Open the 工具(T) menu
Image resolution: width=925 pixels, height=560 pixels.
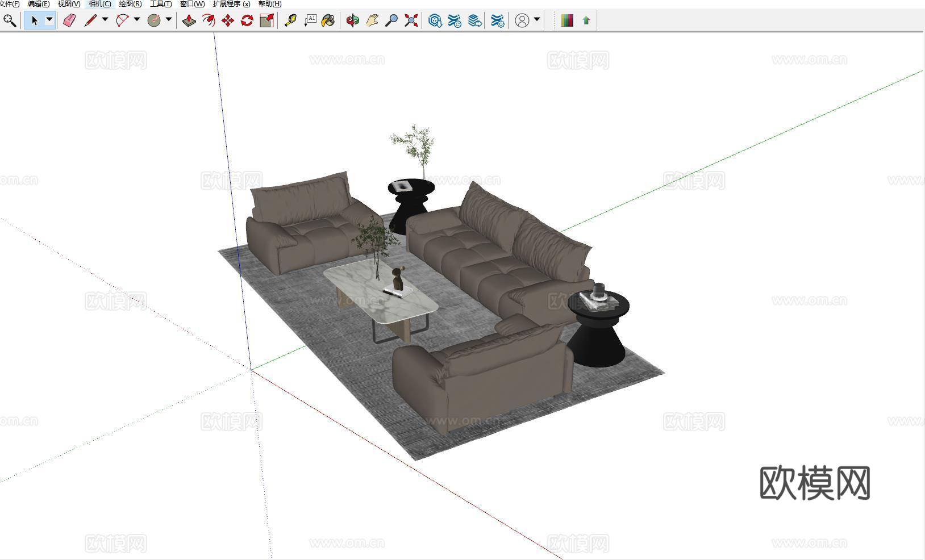coord(161,4)
